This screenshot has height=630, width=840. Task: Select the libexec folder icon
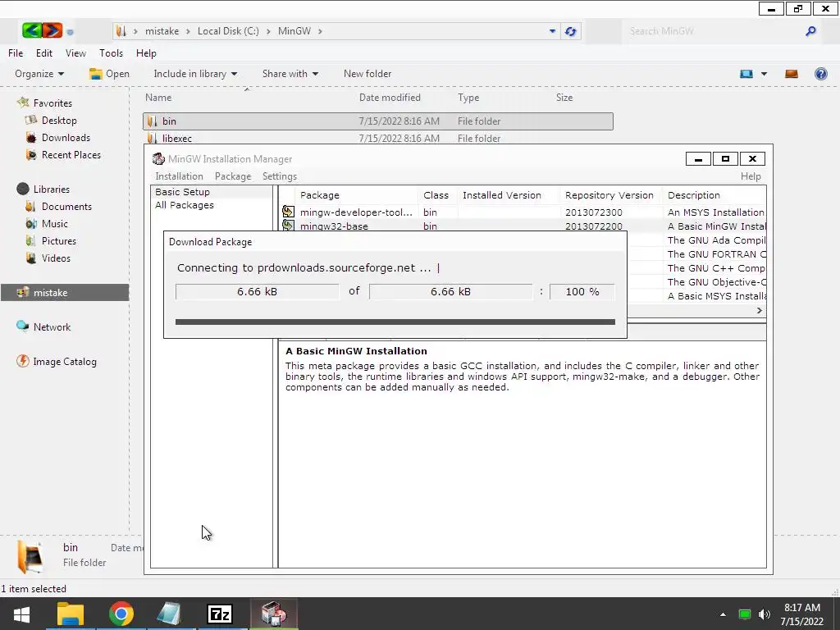point(152,138)
